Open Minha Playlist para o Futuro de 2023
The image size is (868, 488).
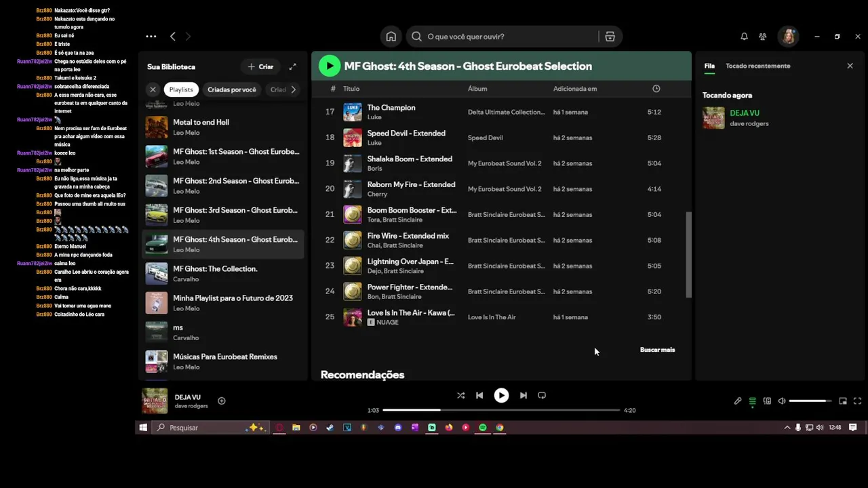click(x=223, y=303)
